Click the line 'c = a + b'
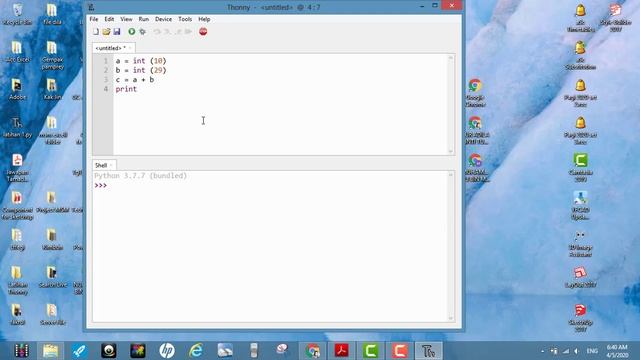The image size is (640, 360). click(x=135, y=80)
